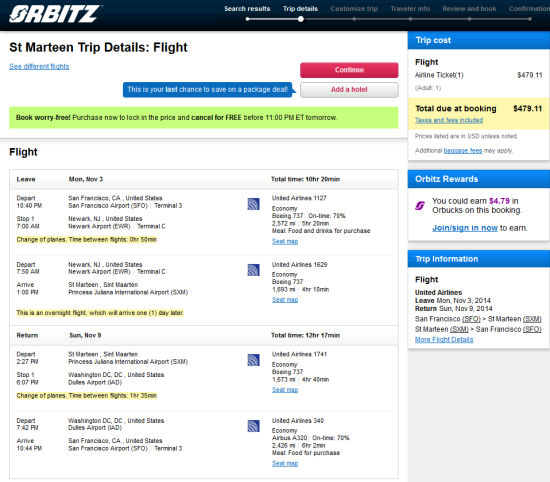Viewport: 550px width, 482px height.
Task: Click the overnight flight notice
Action: (x=100, y=313)
